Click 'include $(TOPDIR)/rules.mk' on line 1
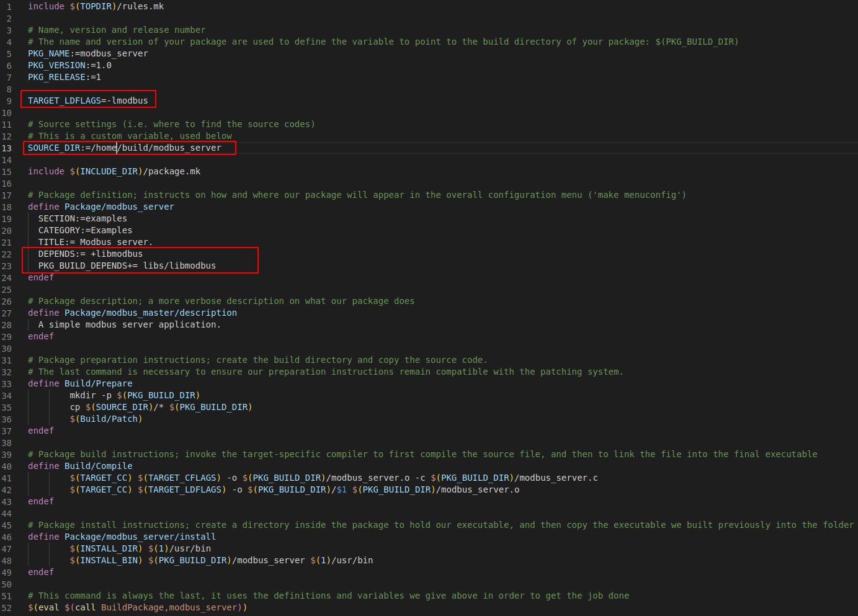 pyautogui.click(x=96, y=6)
